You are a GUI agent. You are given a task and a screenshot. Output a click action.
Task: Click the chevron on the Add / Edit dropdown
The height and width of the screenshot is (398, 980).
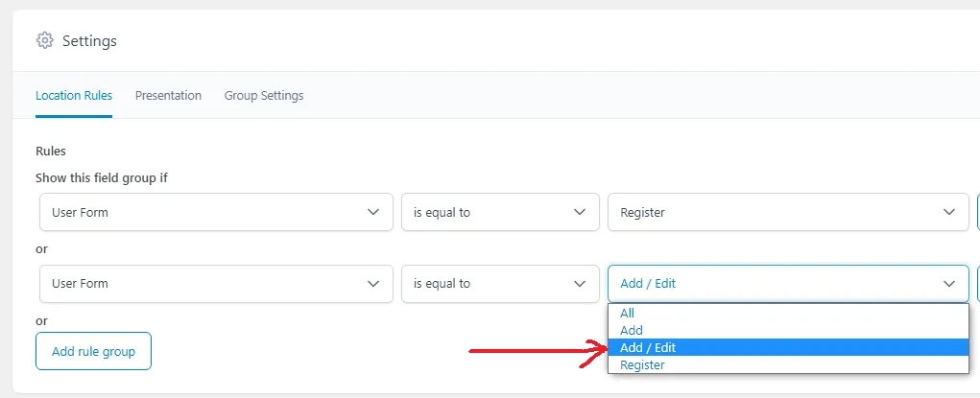pyautogui.click(x=949, y=284)
